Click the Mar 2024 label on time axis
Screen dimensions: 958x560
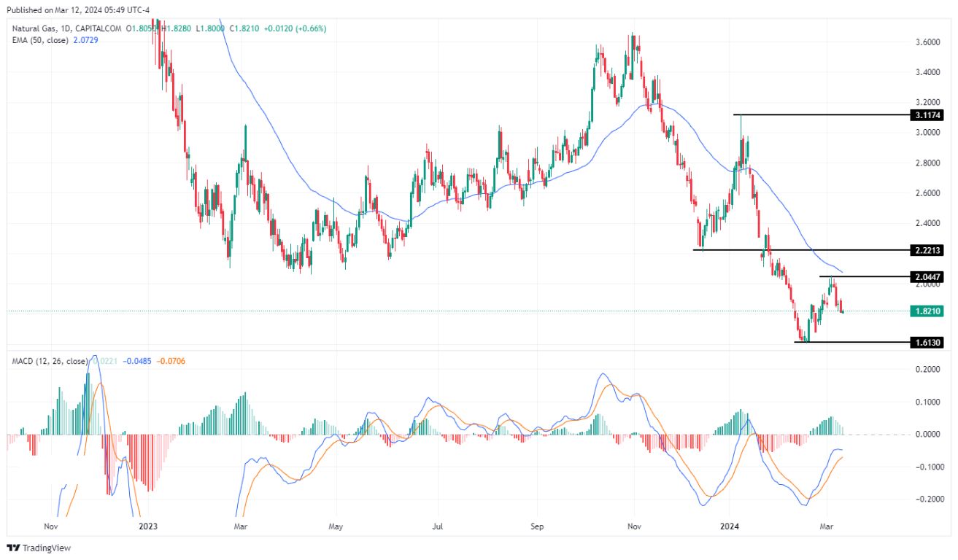pyautogui.click(x=829, y=525)
